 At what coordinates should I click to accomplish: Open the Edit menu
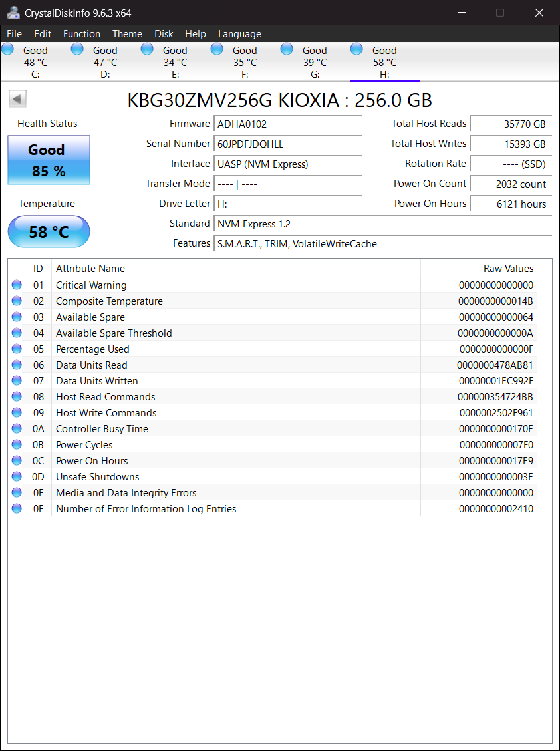pyautogui.click(x=43, y=33)
